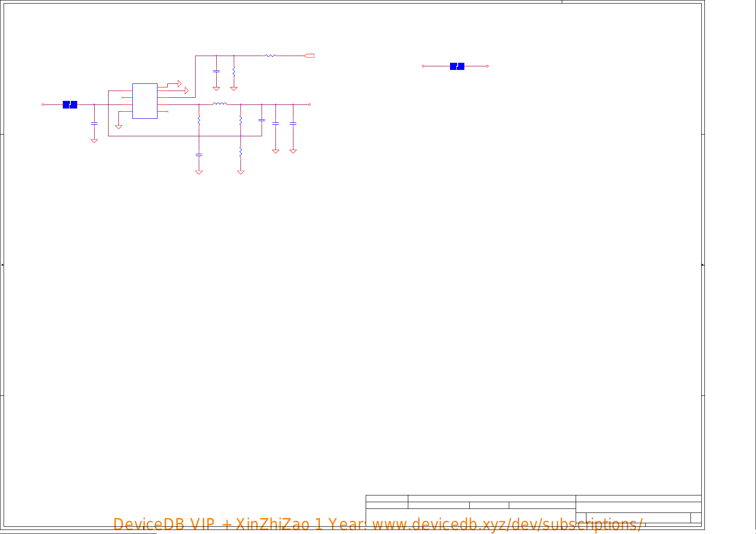
Task: Click the ground symbol under the IC's left pin
Action: 118,127
